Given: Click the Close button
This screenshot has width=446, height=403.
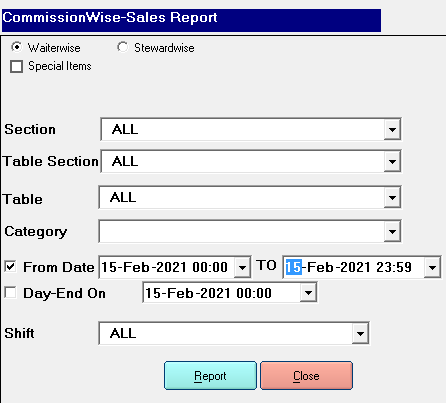Looking at the screenshot, I should point(306,376).
